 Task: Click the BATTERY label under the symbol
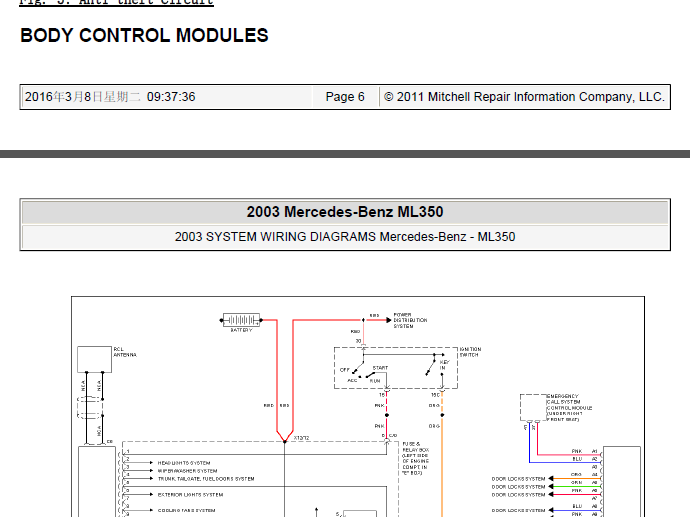[241, 330]
